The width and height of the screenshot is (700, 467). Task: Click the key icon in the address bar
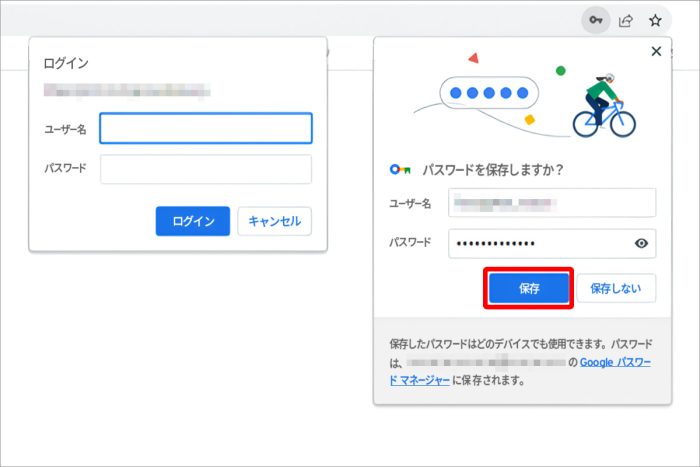[x=595, y=20]
